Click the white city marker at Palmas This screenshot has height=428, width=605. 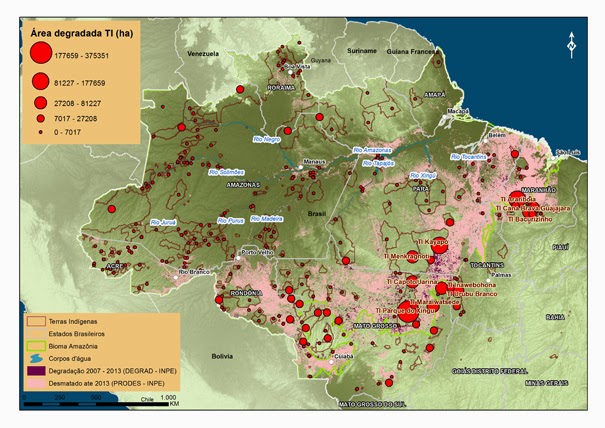(x=488, y=281)
